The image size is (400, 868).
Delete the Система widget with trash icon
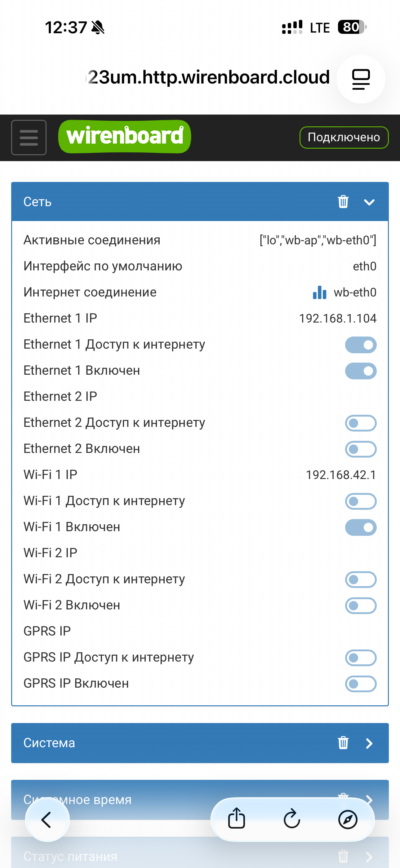[x=343, y=743]
